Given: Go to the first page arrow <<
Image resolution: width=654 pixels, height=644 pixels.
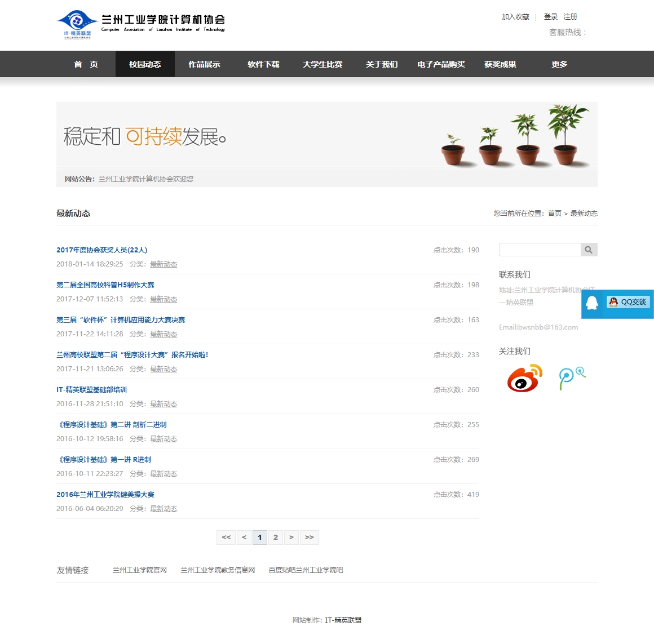Looking at the screenshot, I should 226,538.
